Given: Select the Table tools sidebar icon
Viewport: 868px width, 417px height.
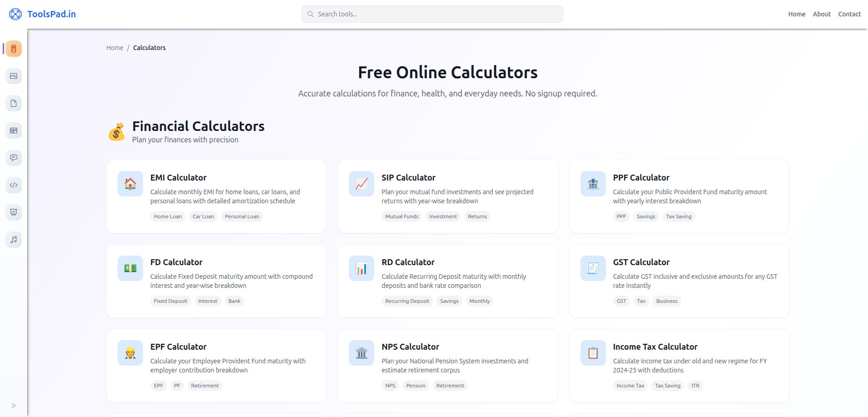Looking at the screenshot, I should click(13, 131).
